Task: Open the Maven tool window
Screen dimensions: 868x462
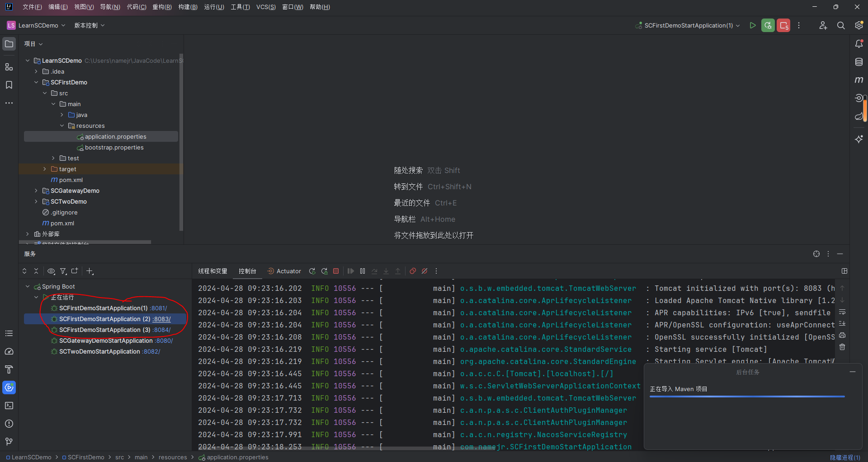Action: pyautogui.click(x=859, y=80)
